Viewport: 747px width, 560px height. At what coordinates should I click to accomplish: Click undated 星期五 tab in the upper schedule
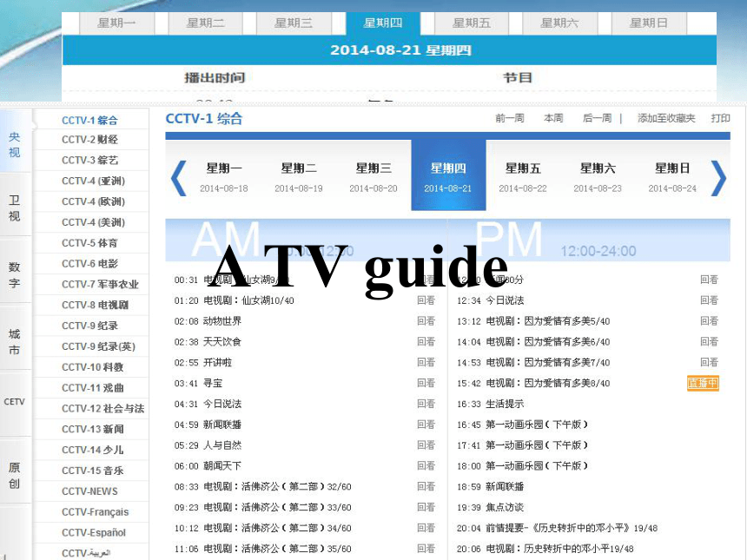click(471, 23)
